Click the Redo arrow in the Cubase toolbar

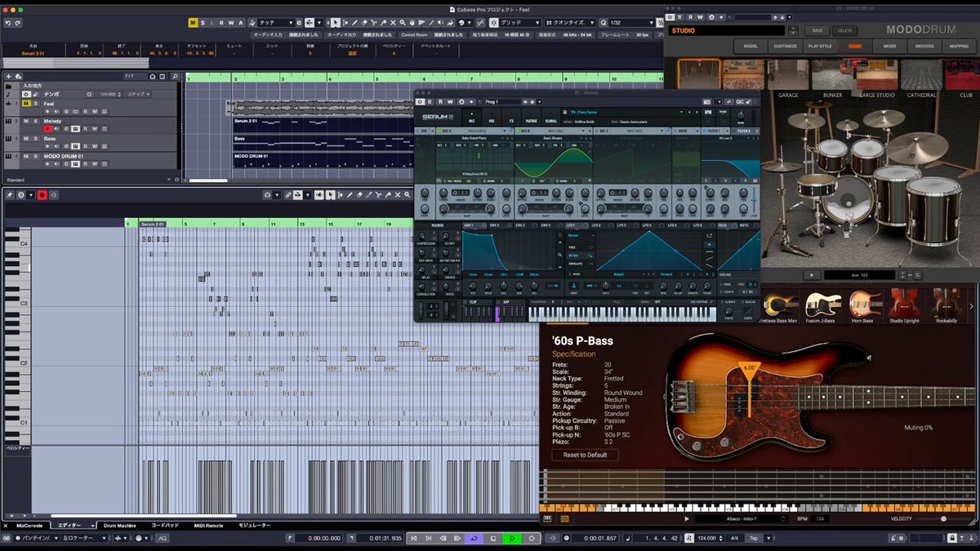pyautogui.click(x=17, y=23)
